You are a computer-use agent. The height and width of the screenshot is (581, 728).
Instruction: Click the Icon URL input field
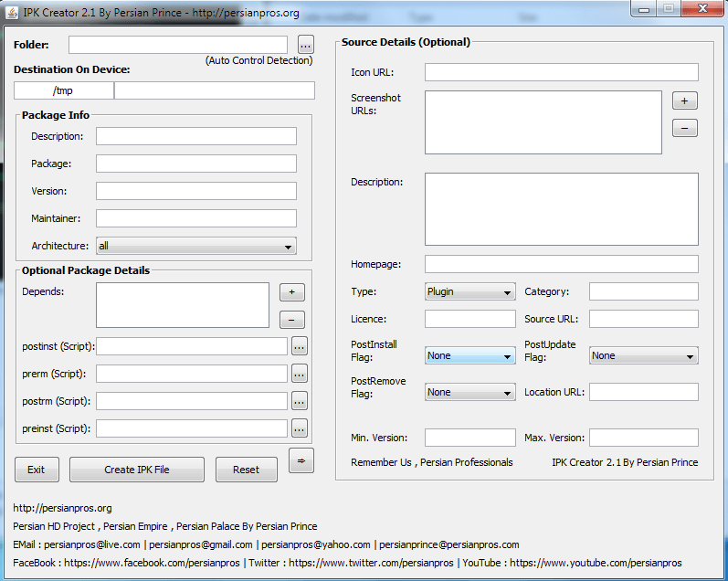pyautogui.click(x=561, y=72)
